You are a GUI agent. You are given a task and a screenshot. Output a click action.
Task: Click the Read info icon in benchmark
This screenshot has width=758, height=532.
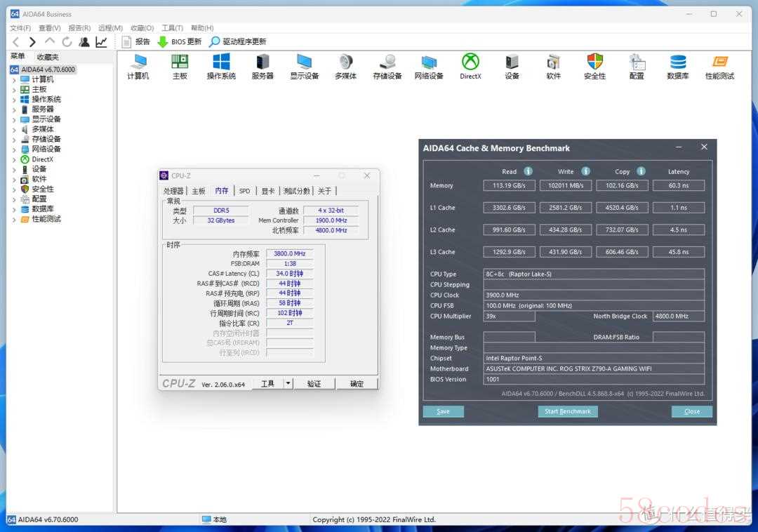point(528,171)
